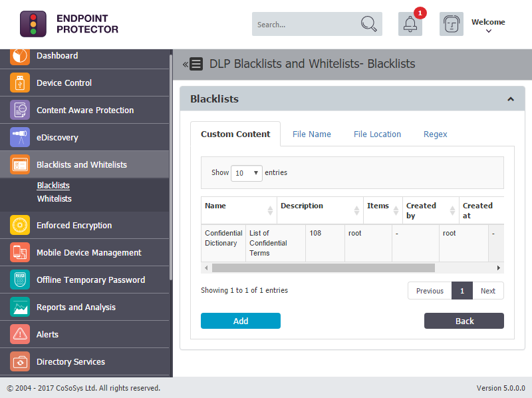This screenshot has height=398, width=532.
Task: Click the table scrollbar right arrow
Action: 498,268
